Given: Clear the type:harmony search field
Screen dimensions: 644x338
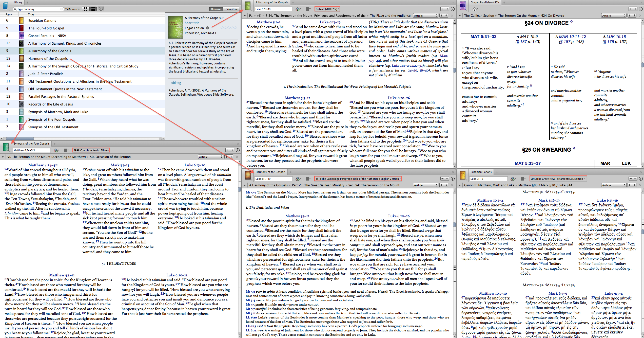Looking at the screenshot, I should click(x=62, y=9).
